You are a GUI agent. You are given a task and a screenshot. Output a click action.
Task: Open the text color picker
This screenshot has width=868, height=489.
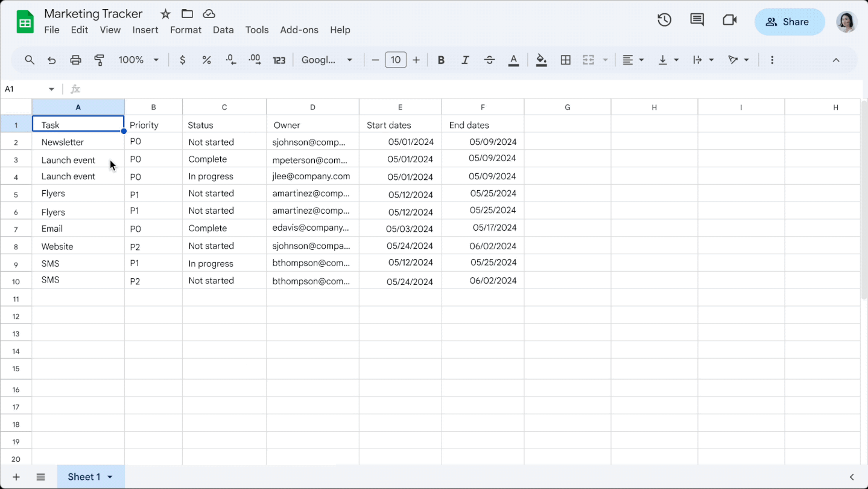513,60
